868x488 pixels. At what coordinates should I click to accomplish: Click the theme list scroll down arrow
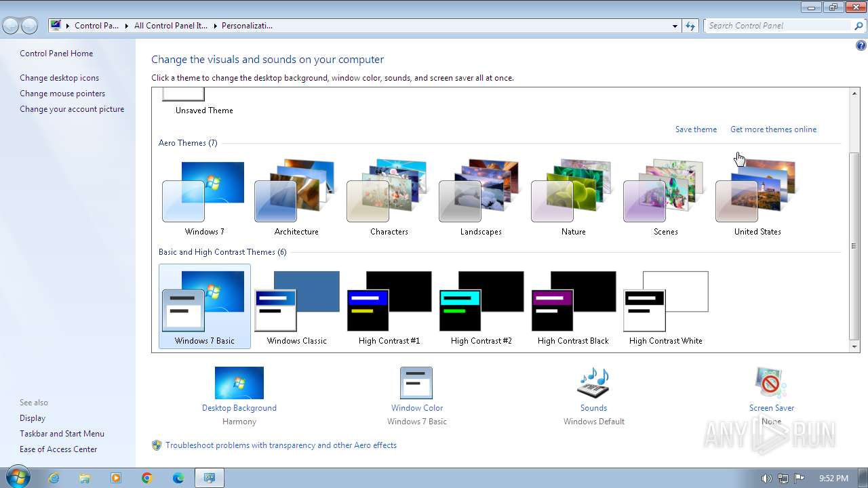(x=854, y=347)
